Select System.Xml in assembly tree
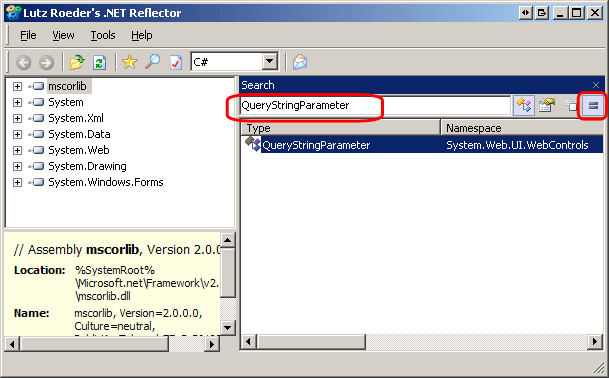The width and height of the screenshot is (609, 378). click(76, 118)
